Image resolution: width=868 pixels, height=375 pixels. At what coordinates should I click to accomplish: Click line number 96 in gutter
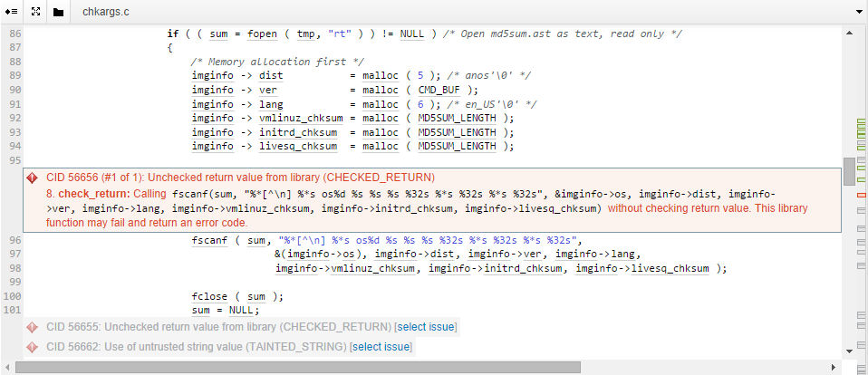(14, 240)
